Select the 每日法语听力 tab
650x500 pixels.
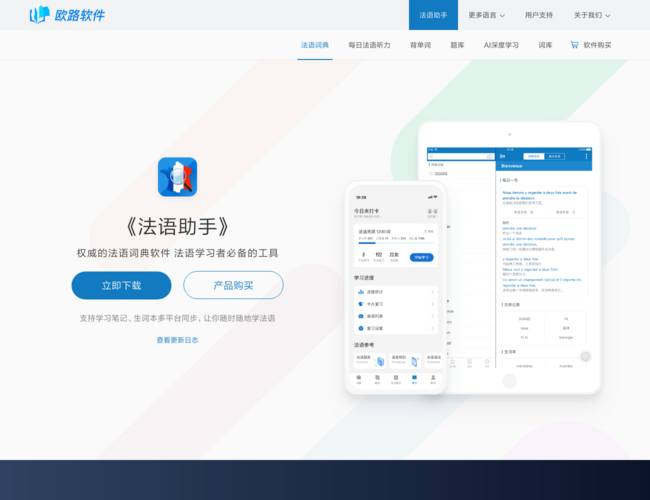pos(369,45)
